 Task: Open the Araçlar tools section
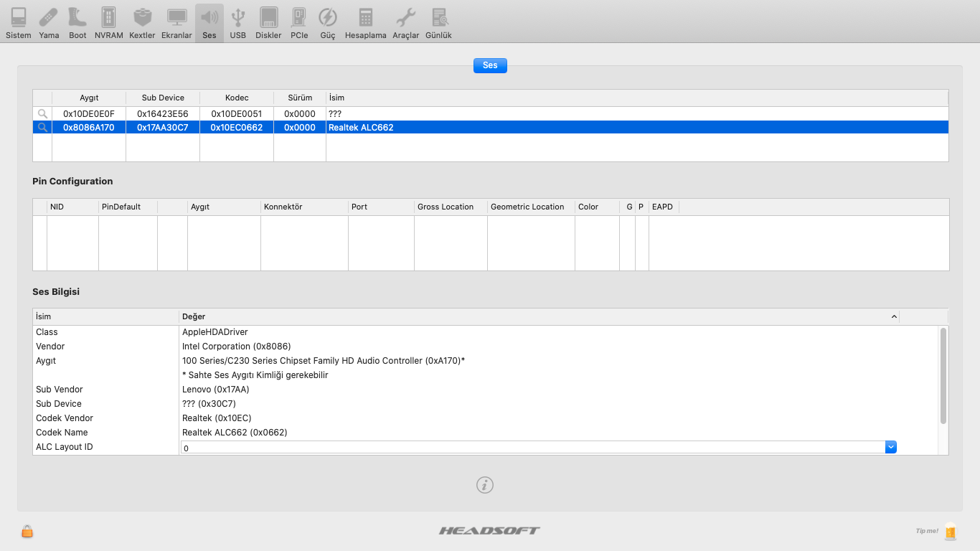tap(406, 22)
